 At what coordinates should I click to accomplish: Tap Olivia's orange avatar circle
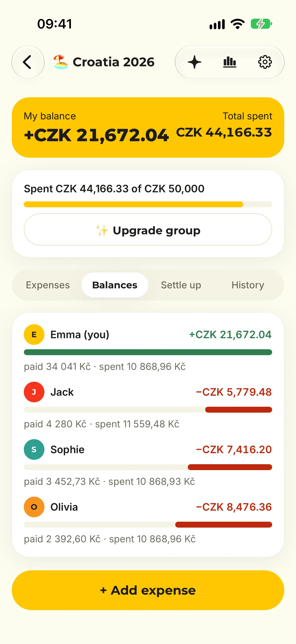click(34, 507)
